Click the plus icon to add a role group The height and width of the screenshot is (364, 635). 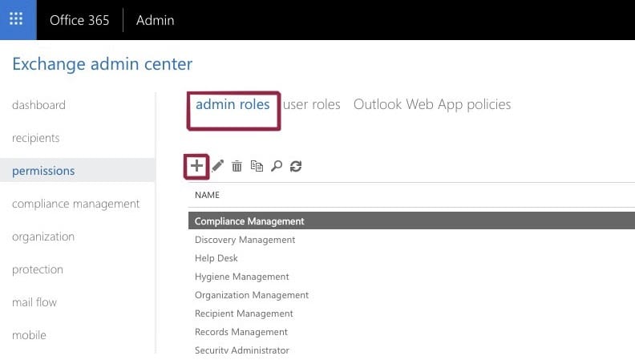[196, 166]
